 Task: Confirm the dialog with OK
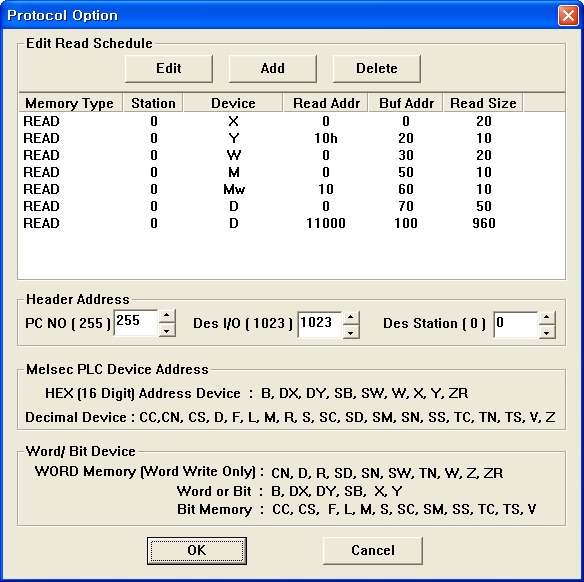197,550
